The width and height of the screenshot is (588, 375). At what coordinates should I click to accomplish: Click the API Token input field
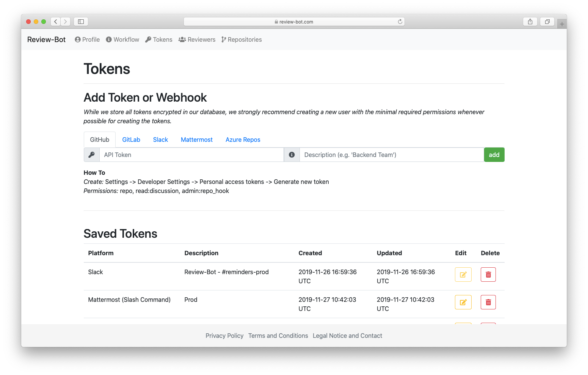click(x=191, y=155)
